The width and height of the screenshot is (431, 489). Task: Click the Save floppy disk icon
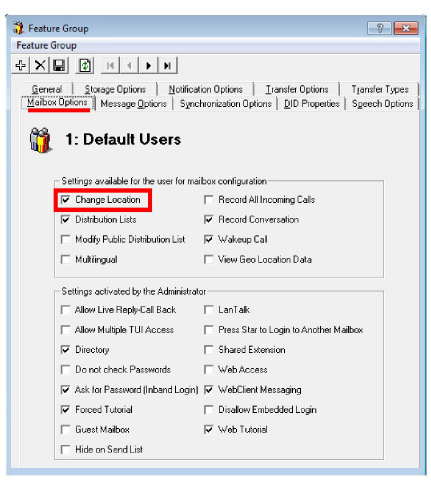click(x=59, y=65)
